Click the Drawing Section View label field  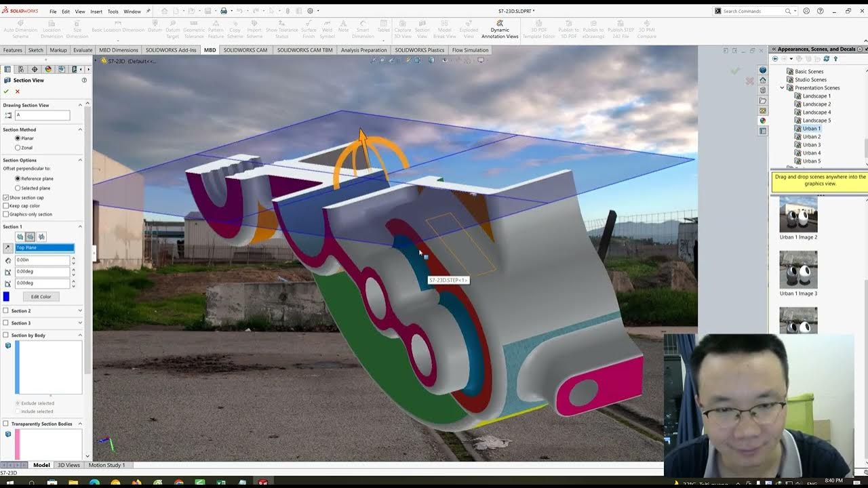coord(42,115)
